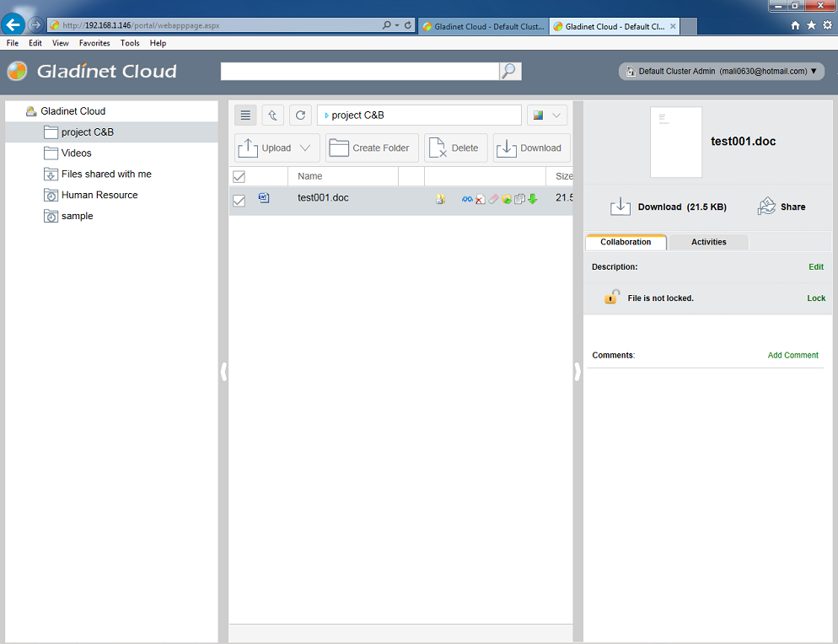Click the Edit description link
Image resolution: width=838 pixels, height=644 pixels.
click(815, 266)
